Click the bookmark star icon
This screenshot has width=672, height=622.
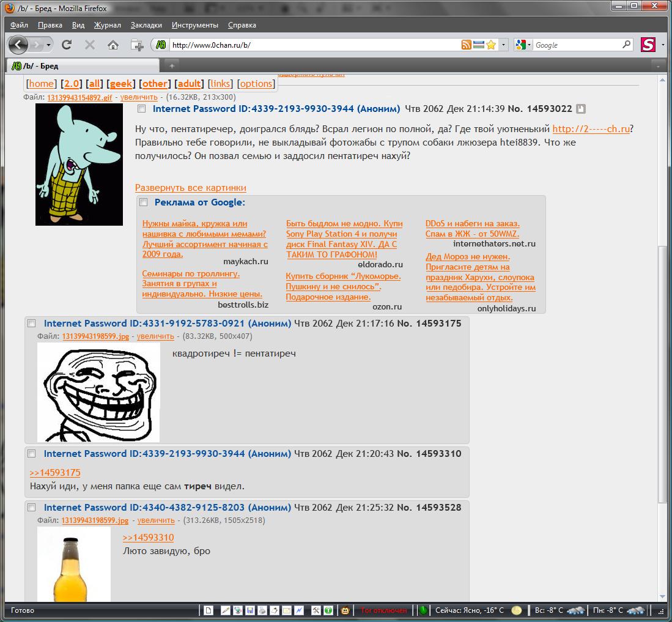[491, 45]
